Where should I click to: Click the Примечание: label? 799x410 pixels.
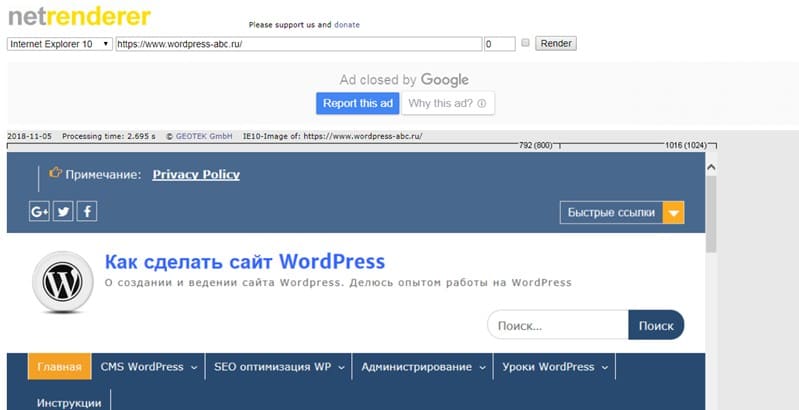coord(103,175)
